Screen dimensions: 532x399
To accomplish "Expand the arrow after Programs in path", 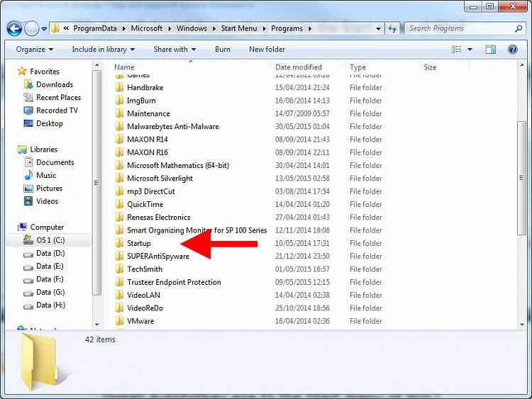I will coord(310,29).
